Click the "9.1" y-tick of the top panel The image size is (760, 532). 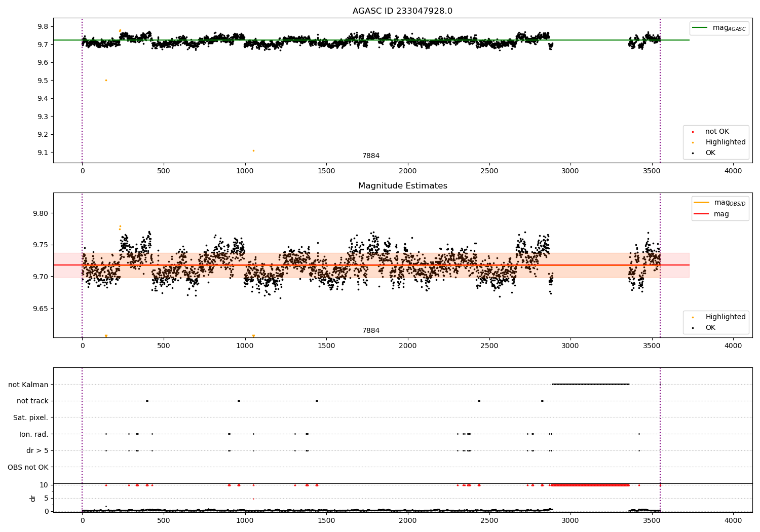coord(43,153)
